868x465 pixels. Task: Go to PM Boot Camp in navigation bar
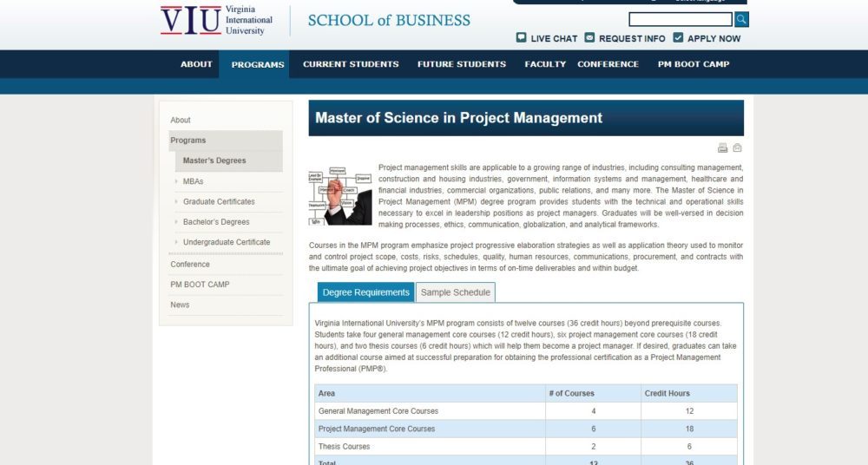click(693, 64)
